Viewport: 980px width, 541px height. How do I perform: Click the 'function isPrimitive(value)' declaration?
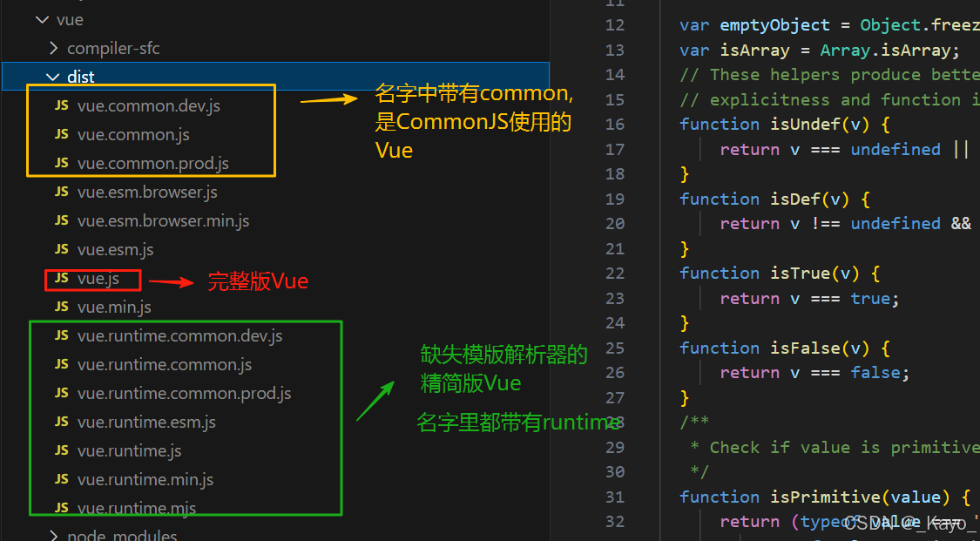click(825, 497)
